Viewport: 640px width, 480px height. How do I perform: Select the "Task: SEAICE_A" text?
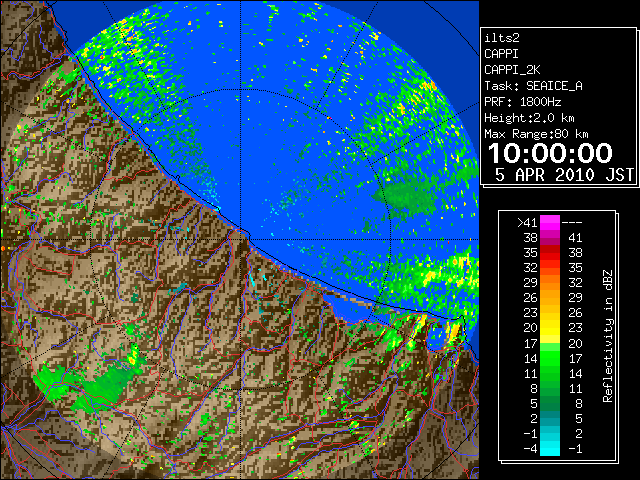point(533,86)
